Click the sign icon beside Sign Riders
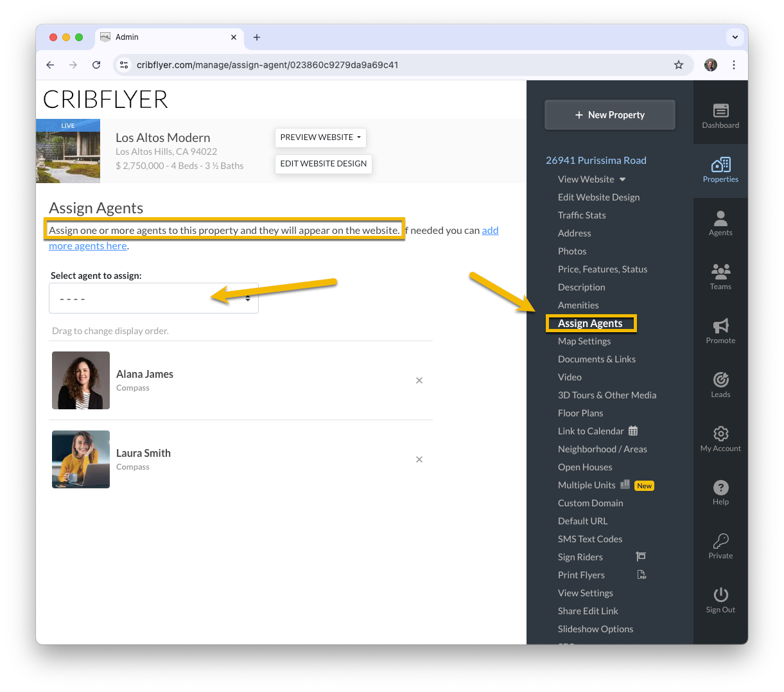 (x=641, y=556)
